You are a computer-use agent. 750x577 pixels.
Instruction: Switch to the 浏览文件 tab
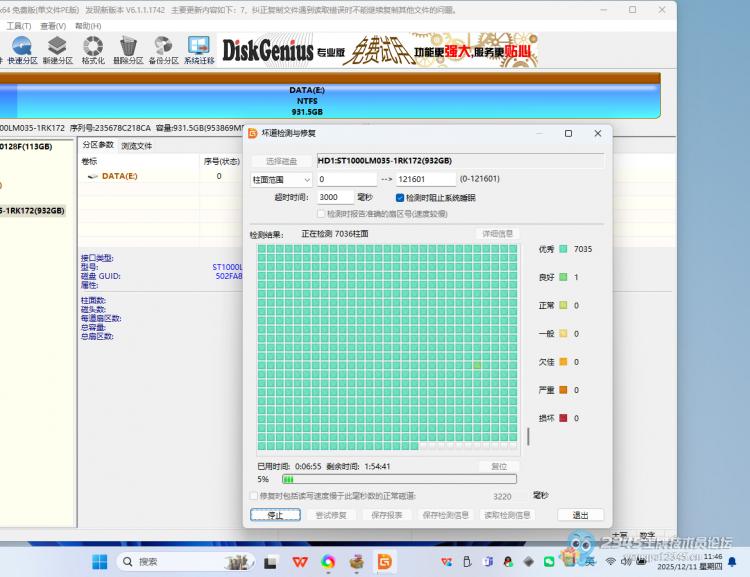137,146
